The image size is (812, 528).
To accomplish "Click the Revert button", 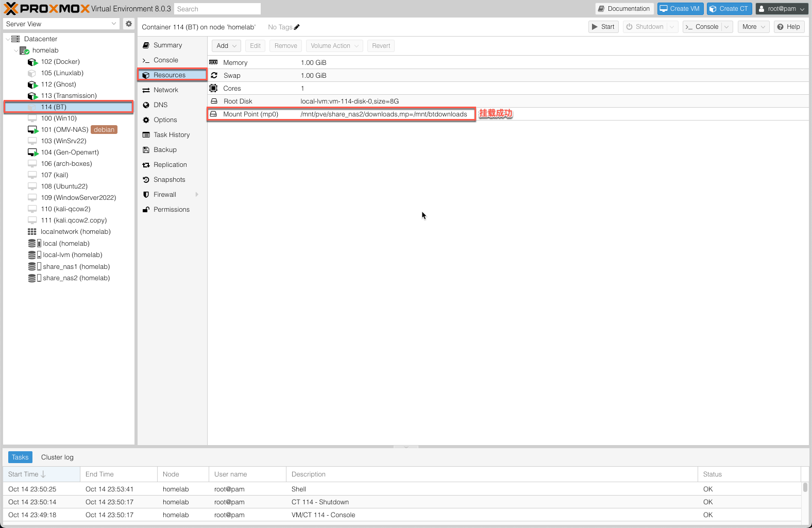I will point(381,46).
